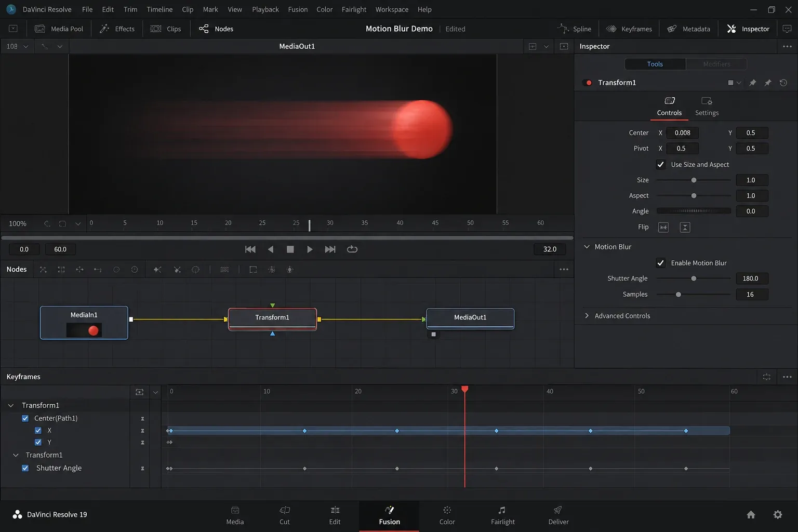
Task: Reset Transform1 tool icon
Action: pos(783,83)
